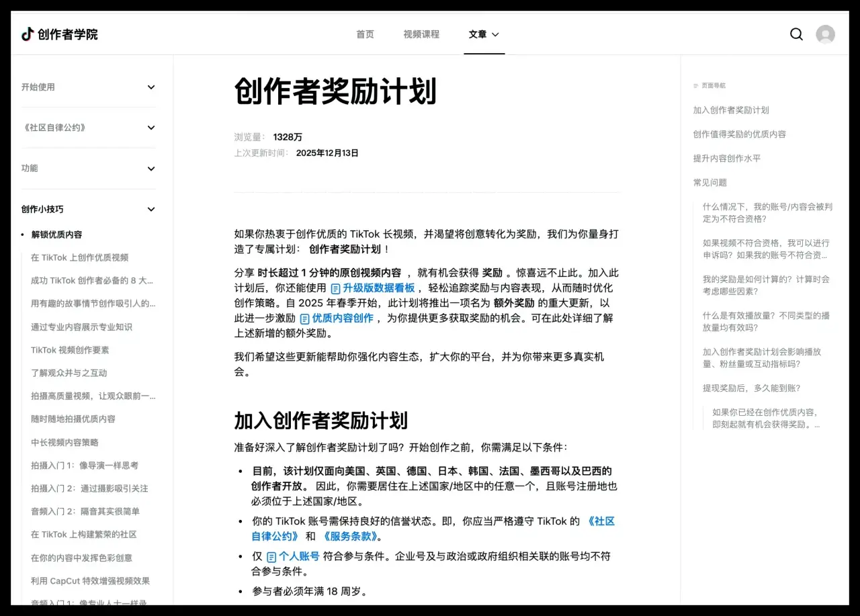Jump to 加入创作者奖励计划 in page navigation
This screenshot has height=616, width=860.
[x=731, y=110]
